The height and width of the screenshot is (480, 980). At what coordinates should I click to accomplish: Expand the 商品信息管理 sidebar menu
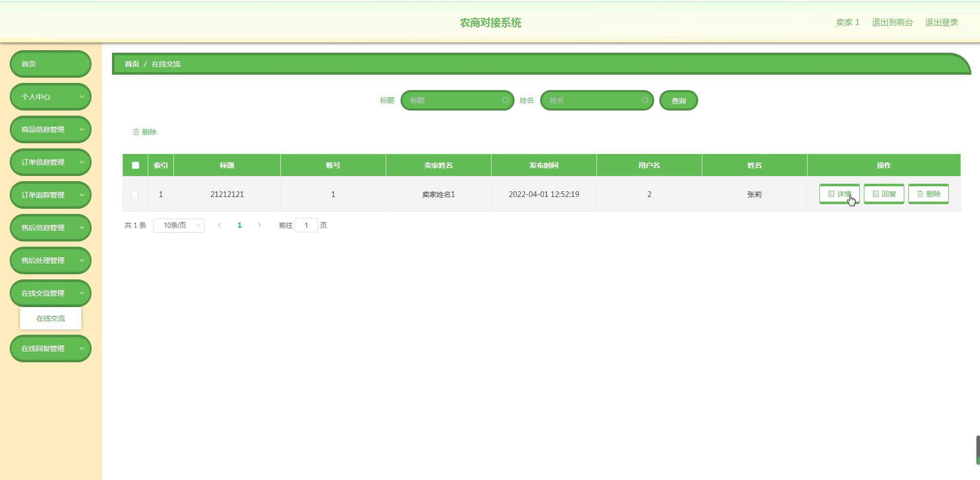(x=50, y=129)
